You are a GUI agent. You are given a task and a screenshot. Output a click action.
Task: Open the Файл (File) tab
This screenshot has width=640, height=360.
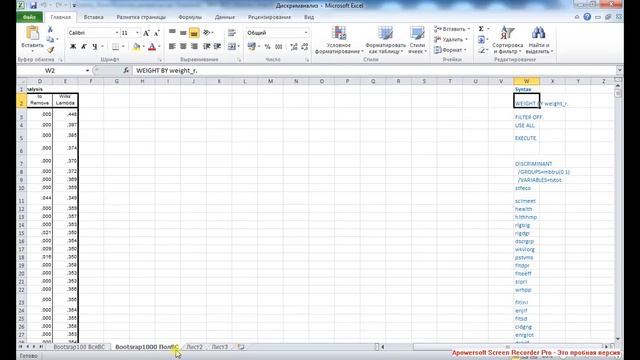pos(29,17)
